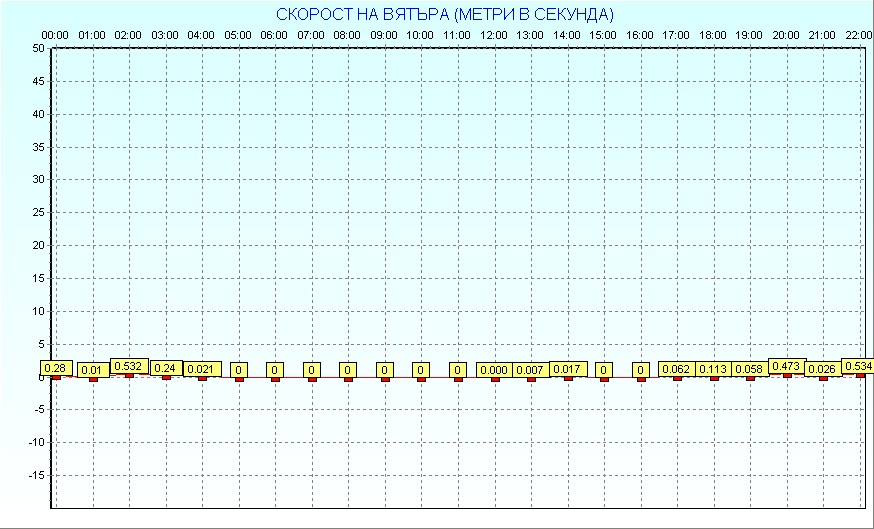Click the 0.021 value label at 04:00
The height and width of the screenshot is (529, 874).
click(202, 370)
